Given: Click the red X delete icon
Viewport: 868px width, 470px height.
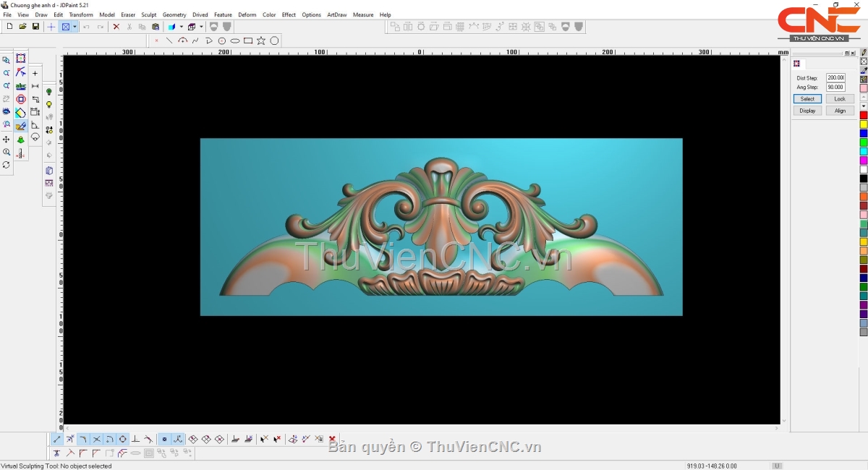Looking at the screenshot, I should click(x=116, y=27).
